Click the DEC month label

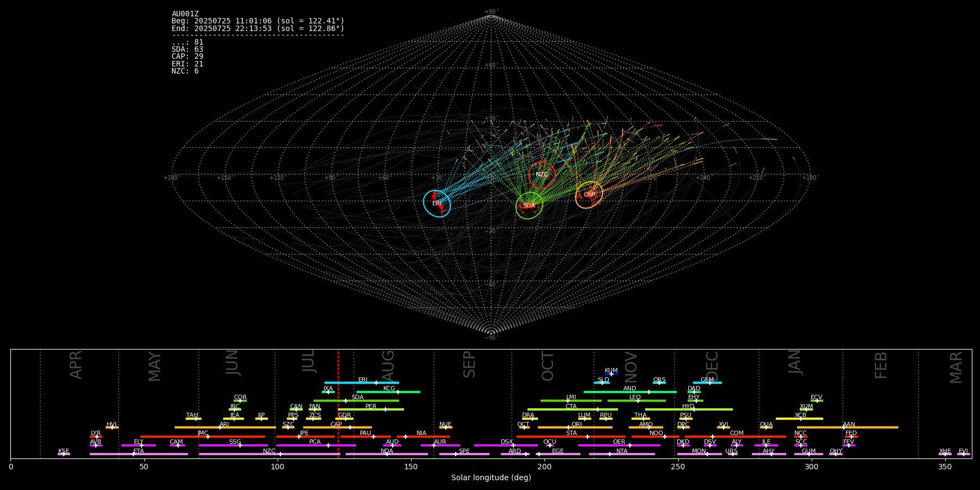coord(712,365)
